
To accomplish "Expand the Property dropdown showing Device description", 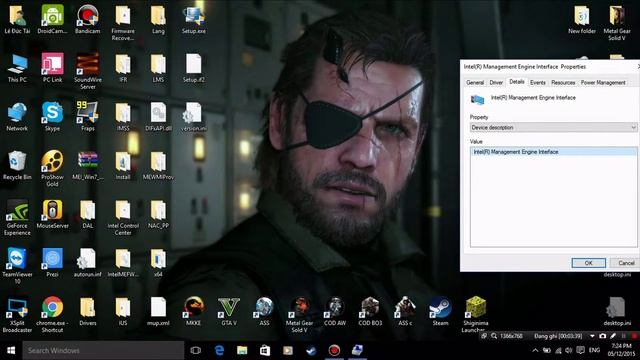I will 553,127.
